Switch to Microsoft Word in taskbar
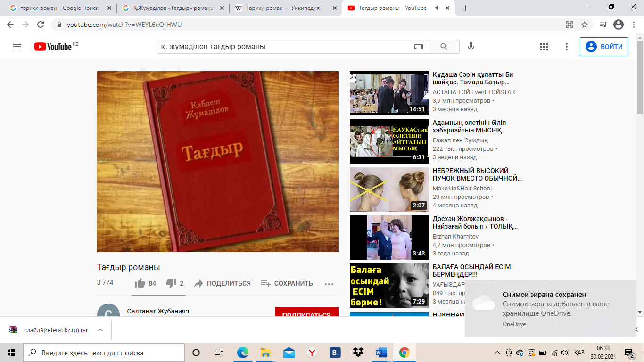The height and width of the screenshot is (362, 644). coord(381,353)
